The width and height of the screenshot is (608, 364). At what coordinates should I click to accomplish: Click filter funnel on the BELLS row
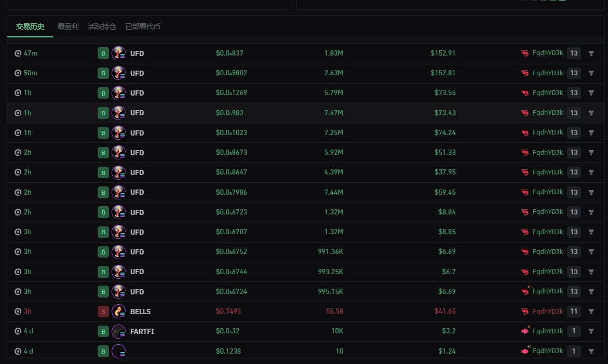591,311
